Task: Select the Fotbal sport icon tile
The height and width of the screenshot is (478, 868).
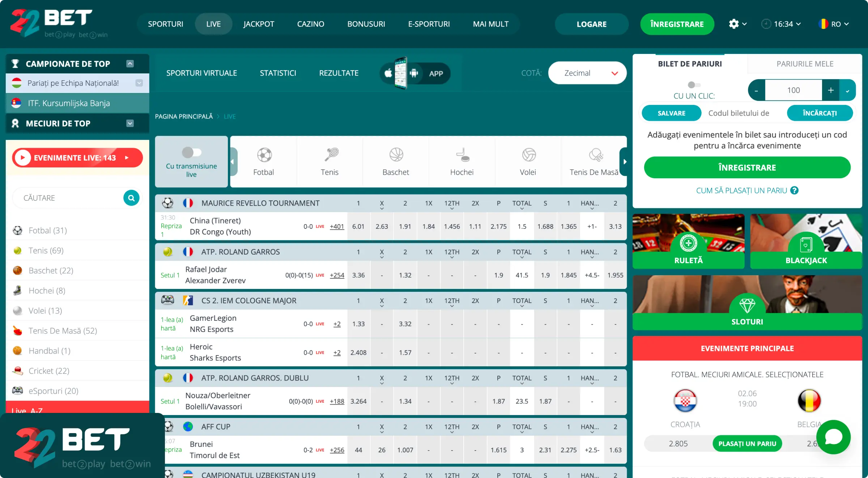Action: click(264, 162)
